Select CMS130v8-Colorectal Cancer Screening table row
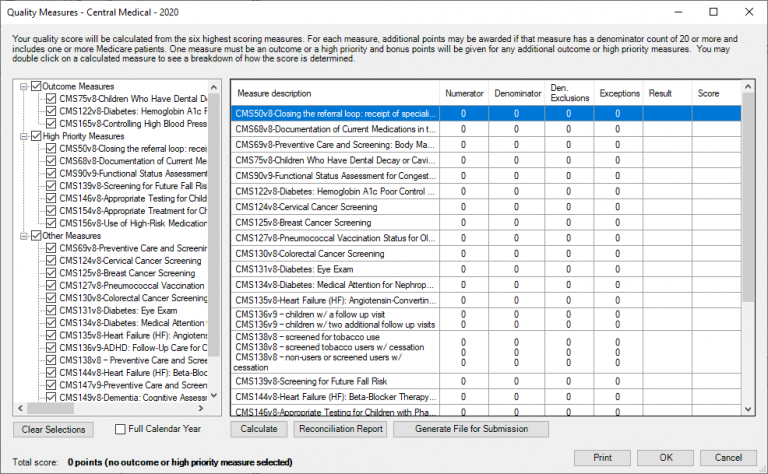Image resolution: width=768 pixels, height=474 pixels. coord(335,254)
